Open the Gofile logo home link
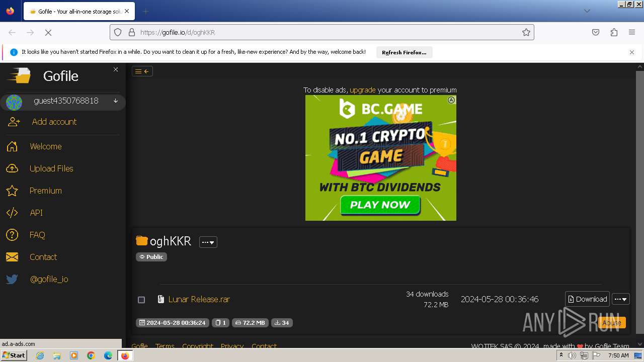 43,76
